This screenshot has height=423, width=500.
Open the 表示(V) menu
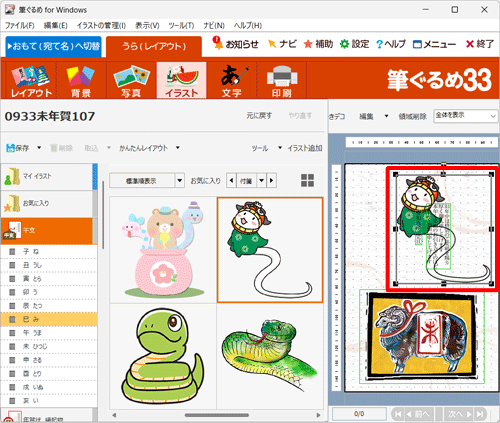[147, 25]
